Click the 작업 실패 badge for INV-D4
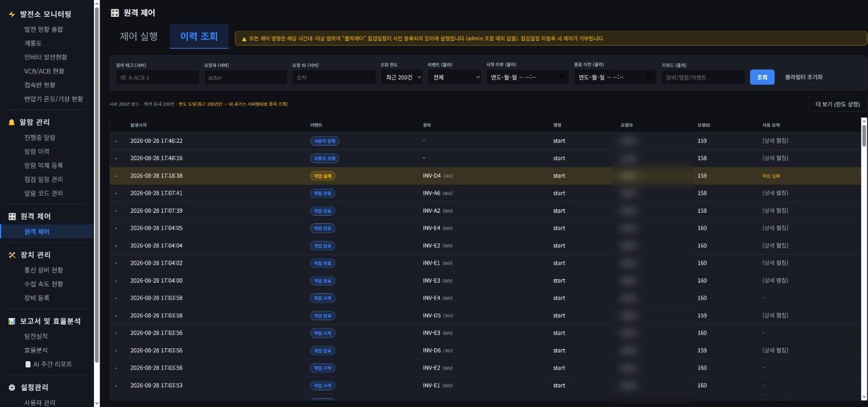Viewport: 868px width, 407px height. (x=323, y=176)
